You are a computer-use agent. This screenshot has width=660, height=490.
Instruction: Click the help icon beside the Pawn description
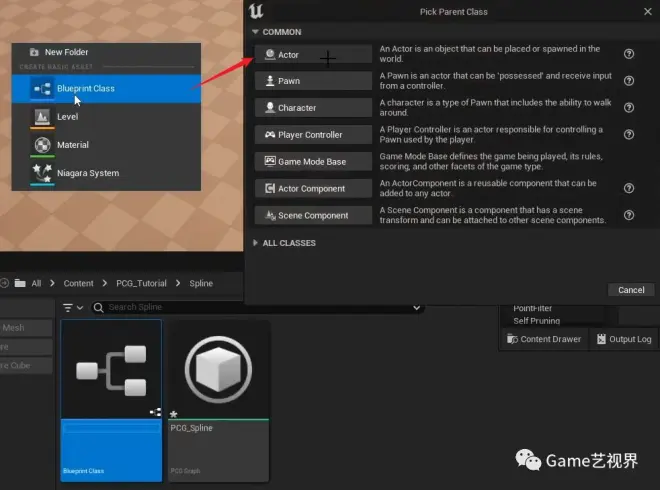629,81
